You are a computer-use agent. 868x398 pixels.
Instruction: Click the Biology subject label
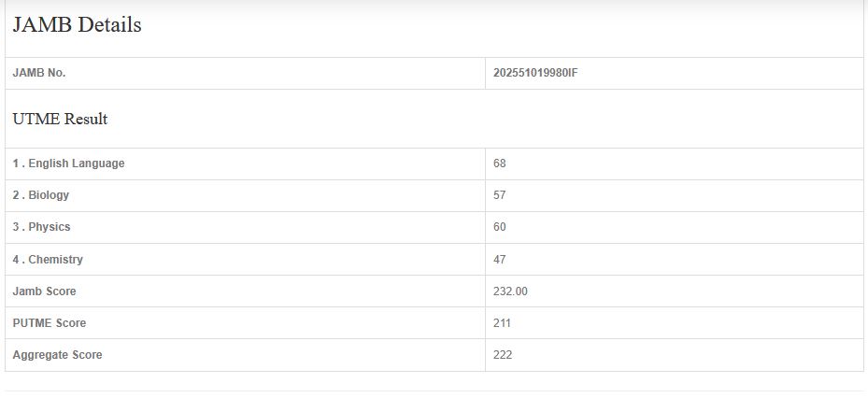49,195
